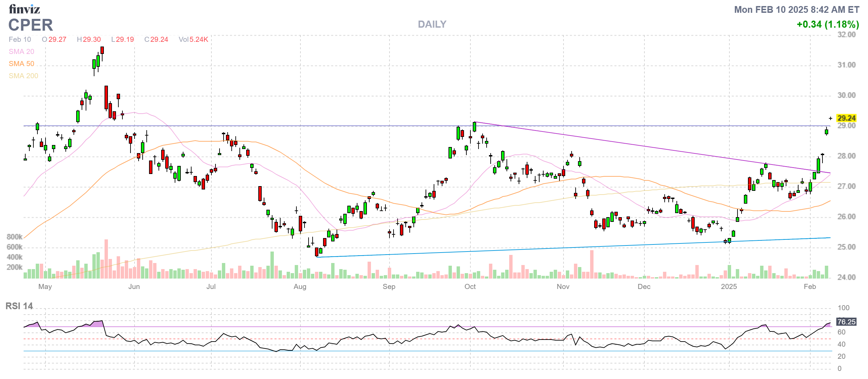Click the RSI 14 indicator title
The height and width of the screenshot is (379, 868).
(x=19, y=306)
